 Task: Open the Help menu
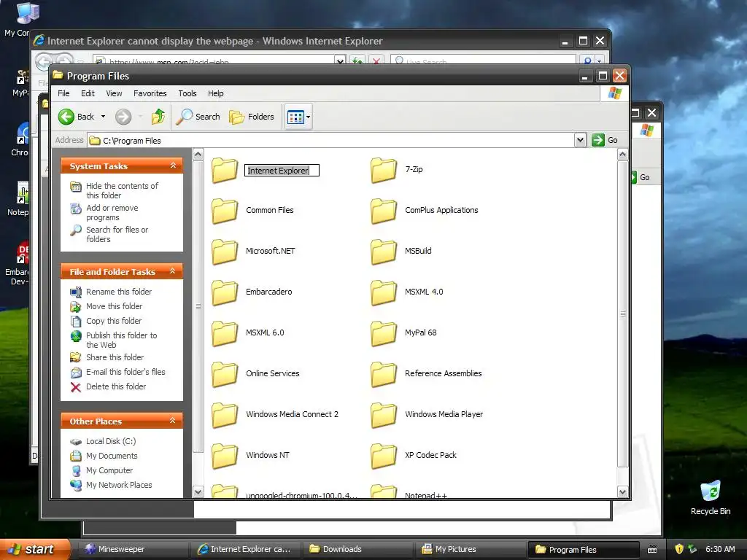215,93
